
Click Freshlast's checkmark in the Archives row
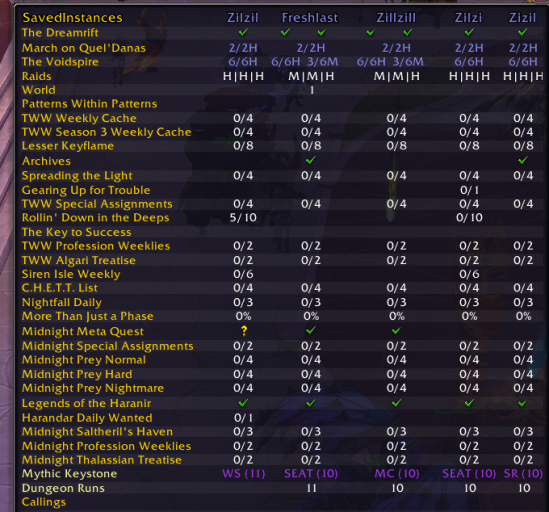311,160
